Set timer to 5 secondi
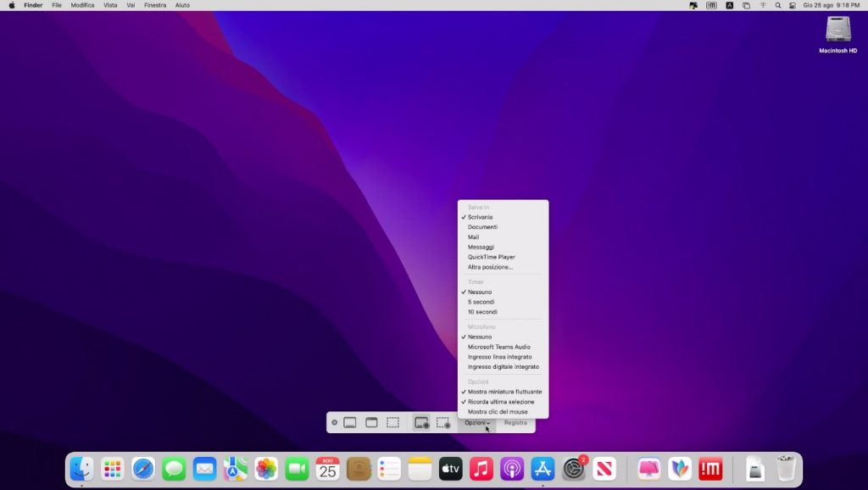Image resolution: width=868 pixels, height=490 pixels. point(481,302)
